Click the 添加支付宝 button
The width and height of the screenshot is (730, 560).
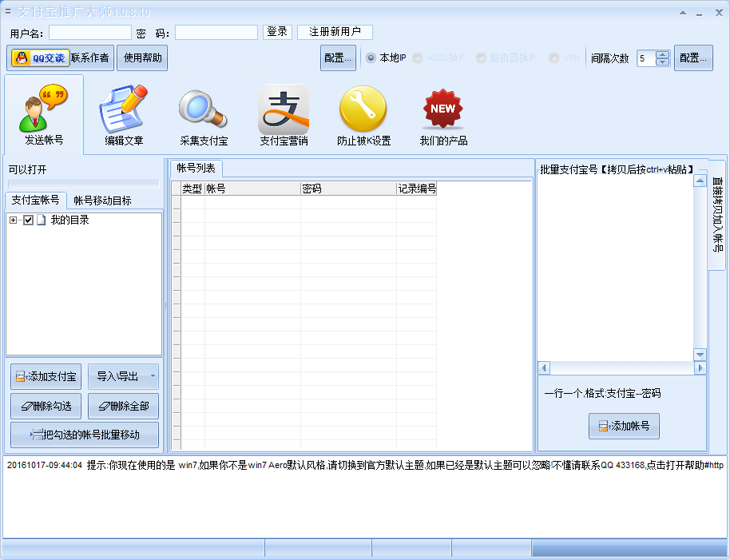46,376
